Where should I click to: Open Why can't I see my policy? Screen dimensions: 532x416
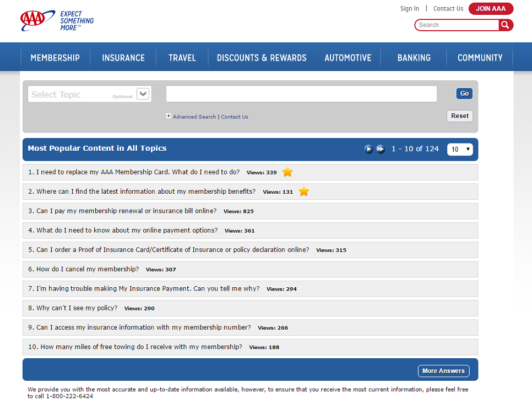[77, 308]
